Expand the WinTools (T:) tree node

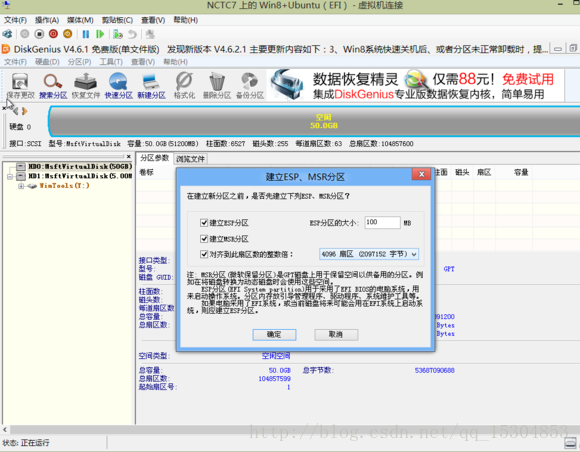click(x=21, y=186)
